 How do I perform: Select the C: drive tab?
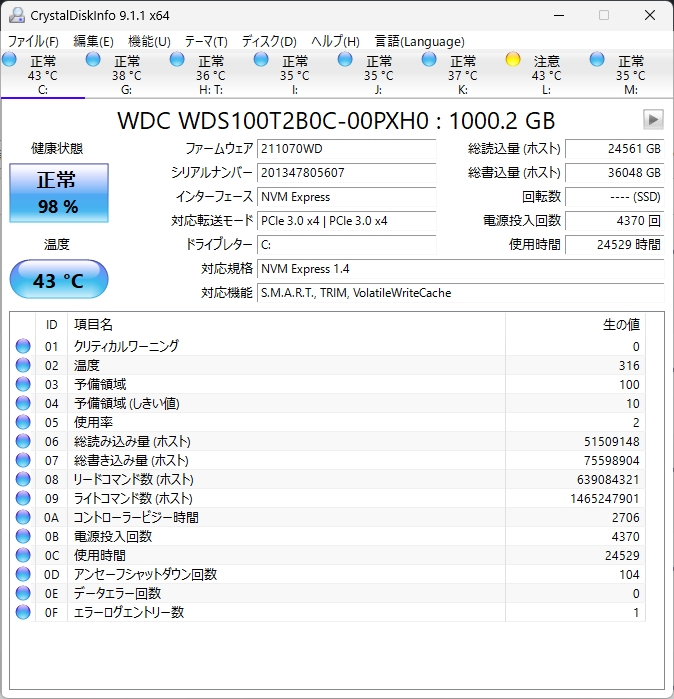(x=43, y=74)
